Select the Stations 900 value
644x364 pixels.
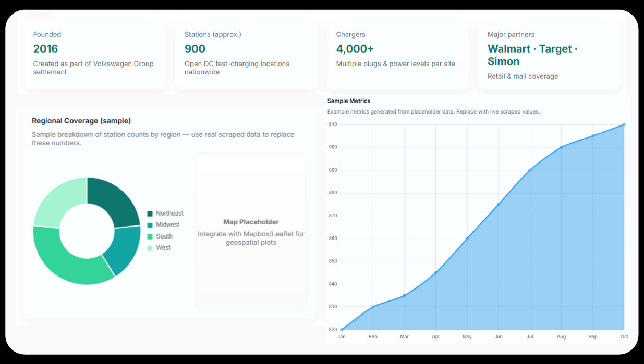coord(195,49)
